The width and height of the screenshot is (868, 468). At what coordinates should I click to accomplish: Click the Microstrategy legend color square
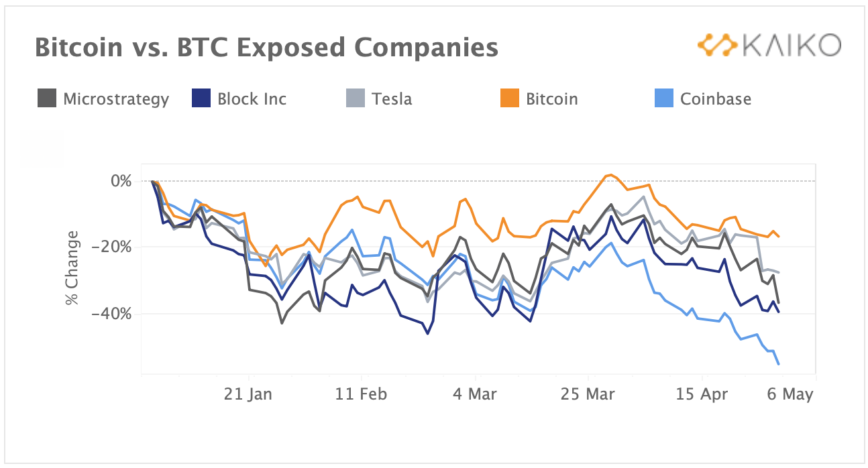(46, 99)
